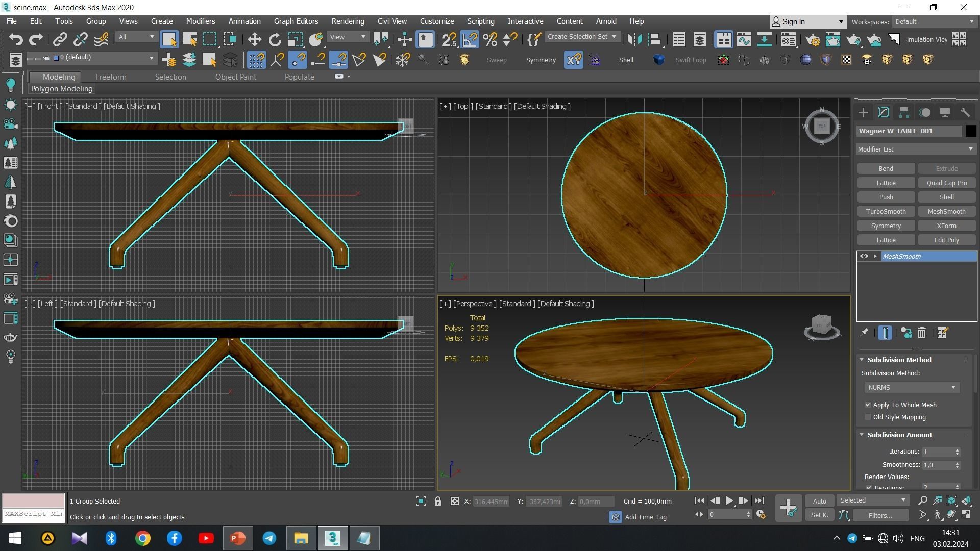Click Remove modifier trash icon
The width and height of the screenshot is (980, 551).
[x=922, y=333]
